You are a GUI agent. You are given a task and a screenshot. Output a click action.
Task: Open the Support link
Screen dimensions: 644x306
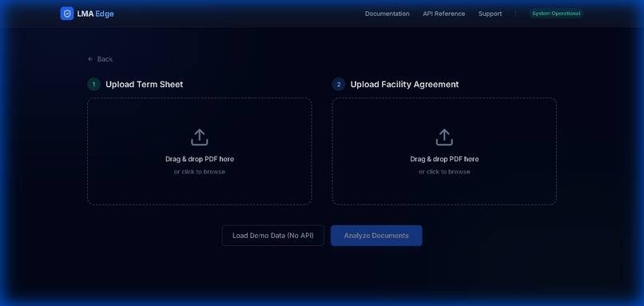point(490,14)
